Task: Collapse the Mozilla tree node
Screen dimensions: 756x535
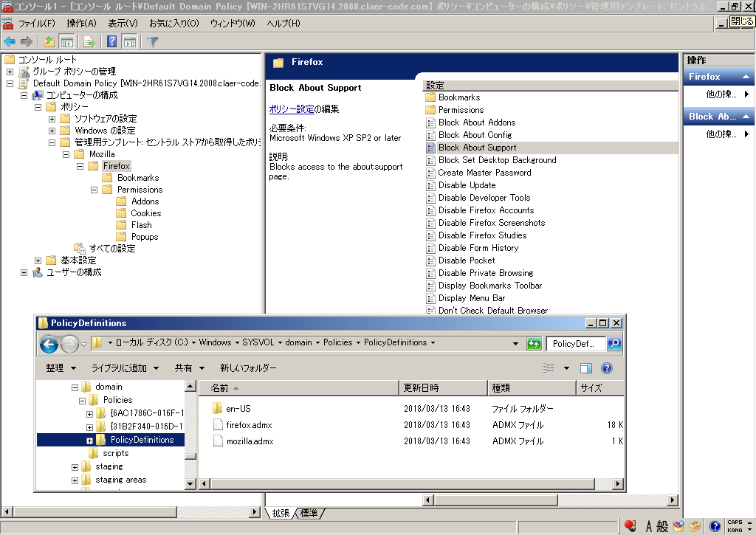Action: 66,155
